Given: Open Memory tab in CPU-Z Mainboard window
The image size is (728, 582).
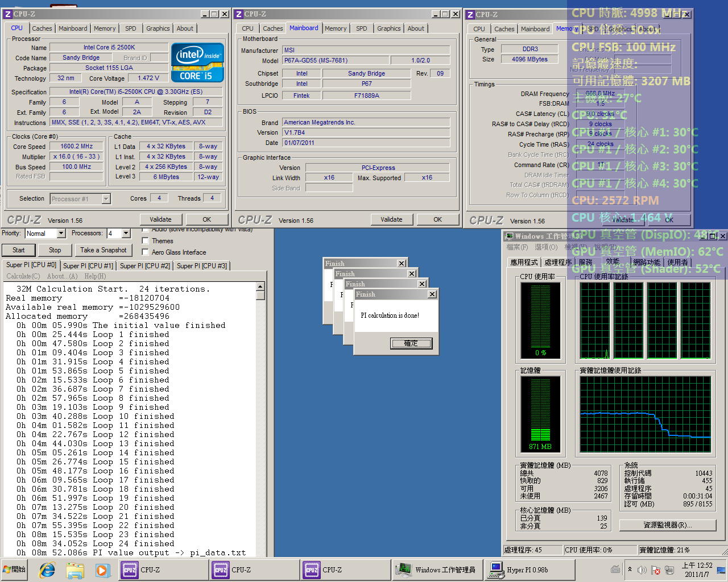Looking at the screenshot, I should 336,28.
